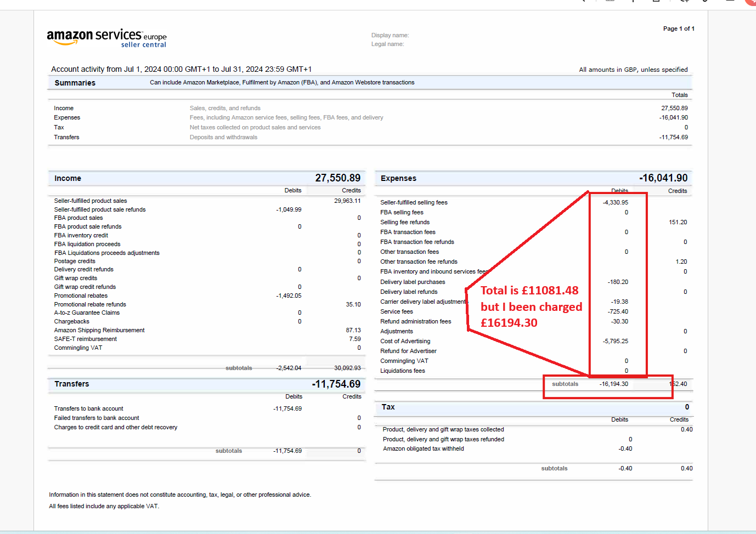
Task: Click 'Product, delivery and gift wrap taxes collected'
Action: coord(443,429)
